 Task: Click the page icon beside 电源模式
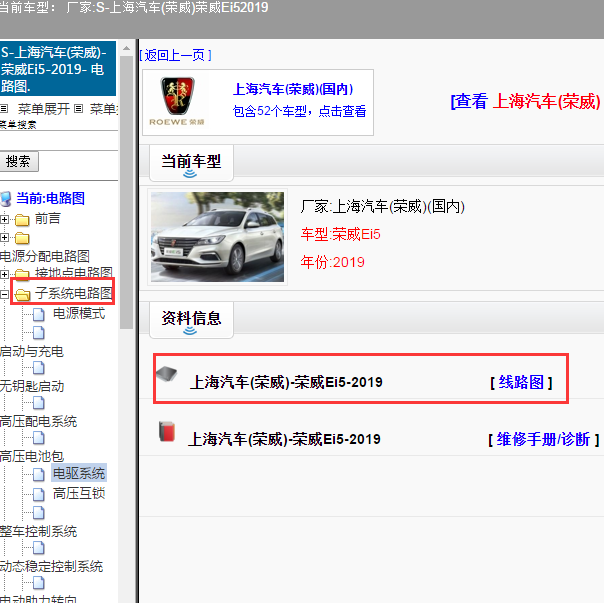click(x=39, y=314)
